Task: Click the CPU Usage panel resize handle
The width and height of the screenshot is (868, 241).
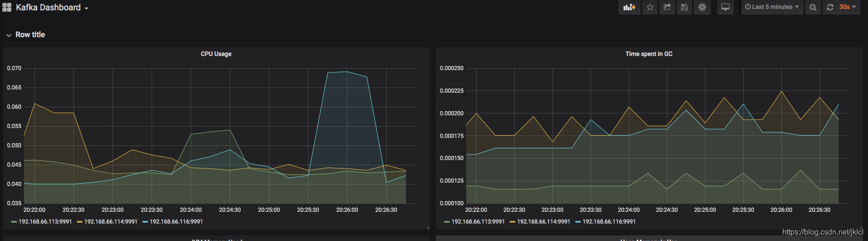Action: (428, 227)
